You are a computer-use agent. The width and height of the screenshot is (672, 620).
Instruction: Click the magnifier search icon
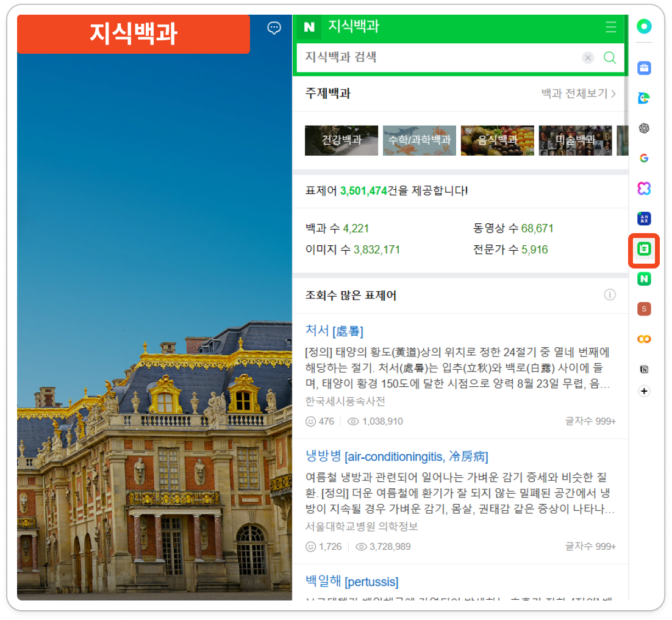[609, 57]
